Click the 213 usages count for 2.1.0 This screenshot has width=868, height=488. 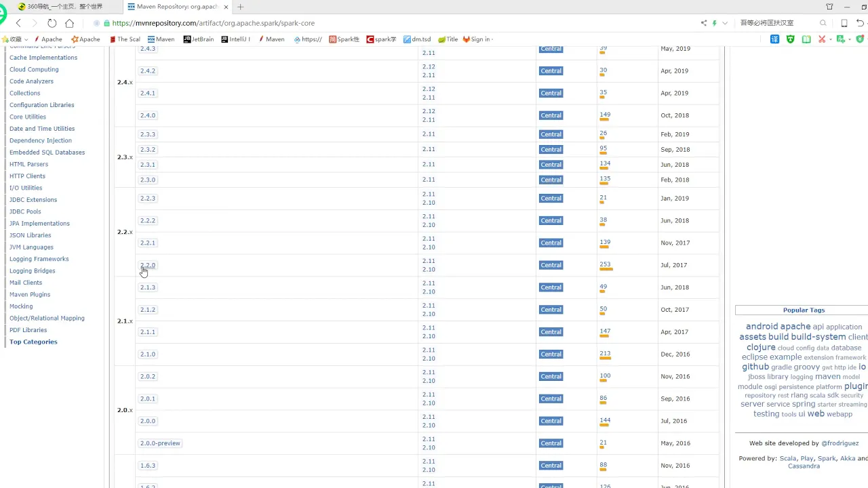pyautogui.click(x=605, y=354)
